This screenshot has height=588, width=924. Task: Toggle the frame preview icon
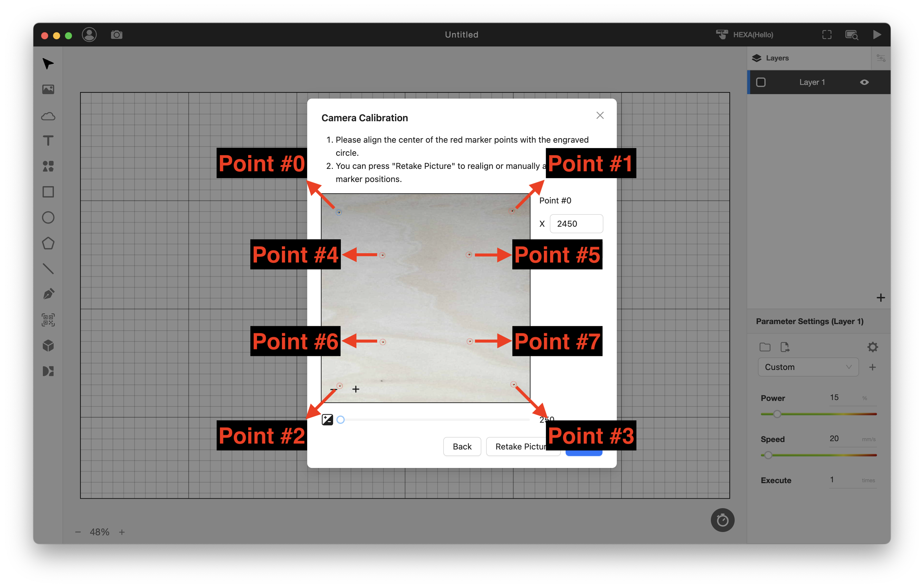(x=827, y=35)
